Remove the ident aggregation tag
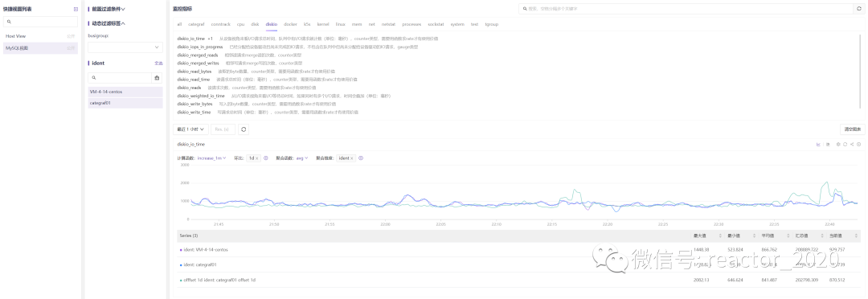 (x=351, y=158)
